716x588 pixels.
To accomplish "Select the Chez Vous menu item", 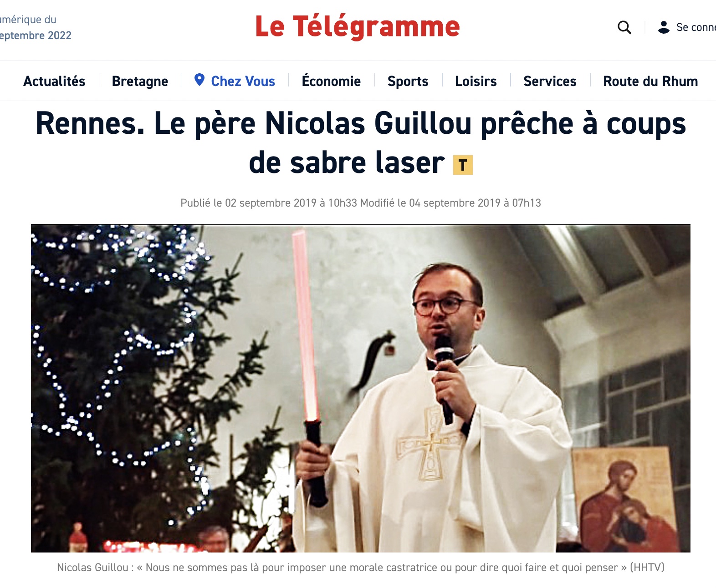I will (x=243, y=81).
